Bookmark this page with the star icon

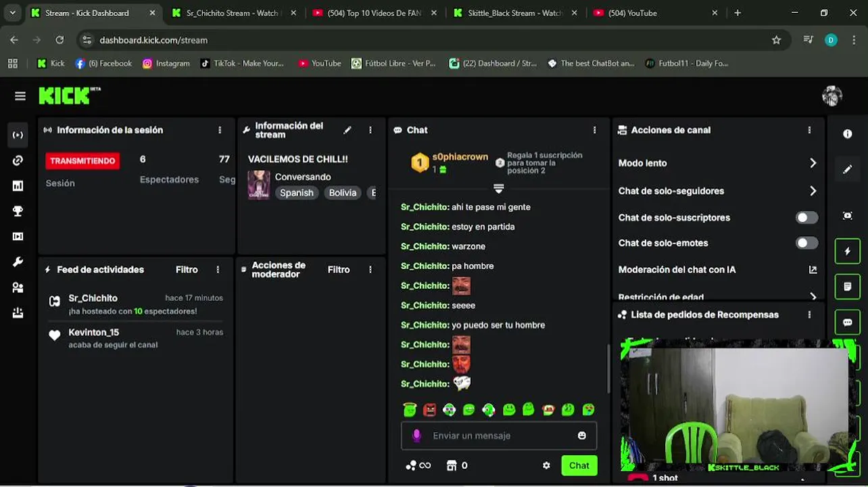click(776, 40)
